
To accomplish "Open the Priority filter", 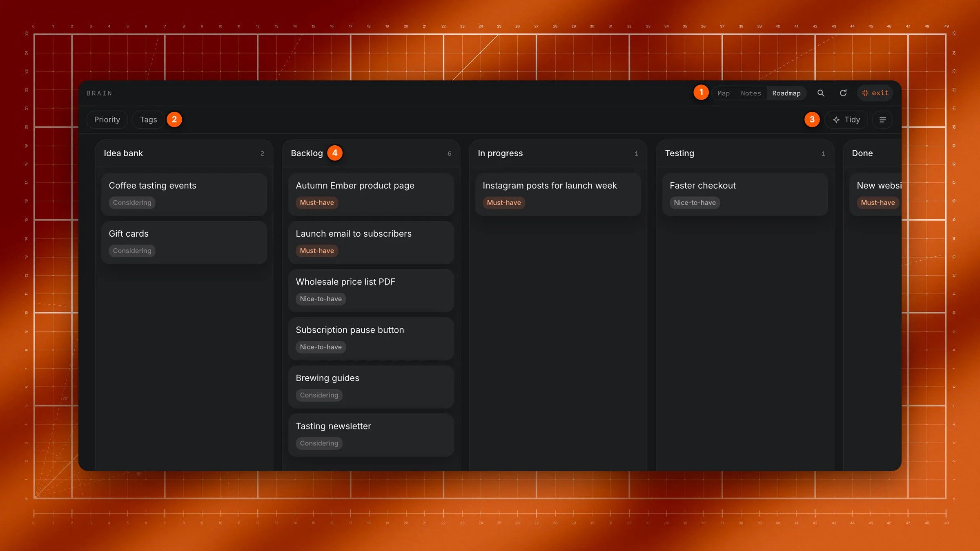I will click(107, 120).
